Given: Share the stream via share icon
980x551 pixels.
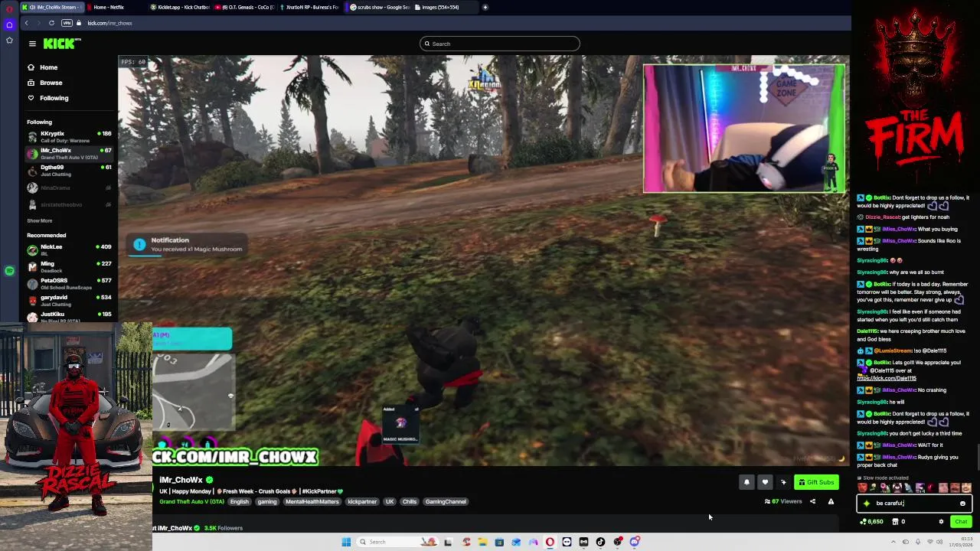Looking at the screenshot, I should pos(812,502).
